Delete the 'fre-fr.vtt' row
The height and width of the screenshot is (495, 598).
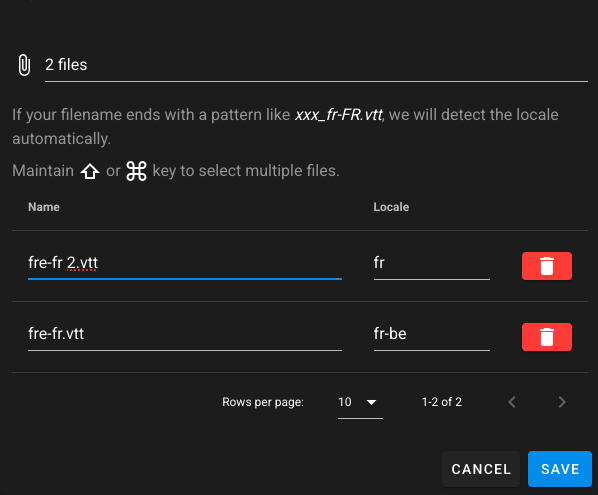coord(547,337)
